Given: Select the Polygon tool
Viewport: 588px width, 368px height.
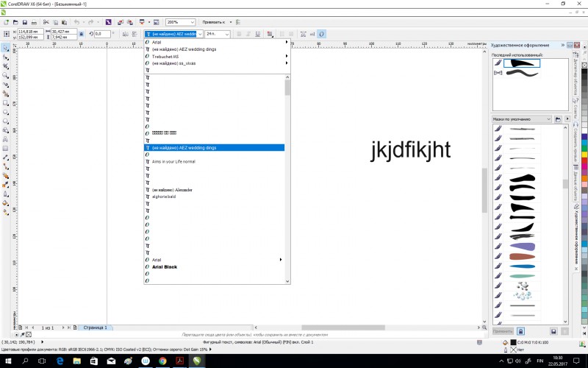Looking at the screenshot, I should tap(6, 121).
